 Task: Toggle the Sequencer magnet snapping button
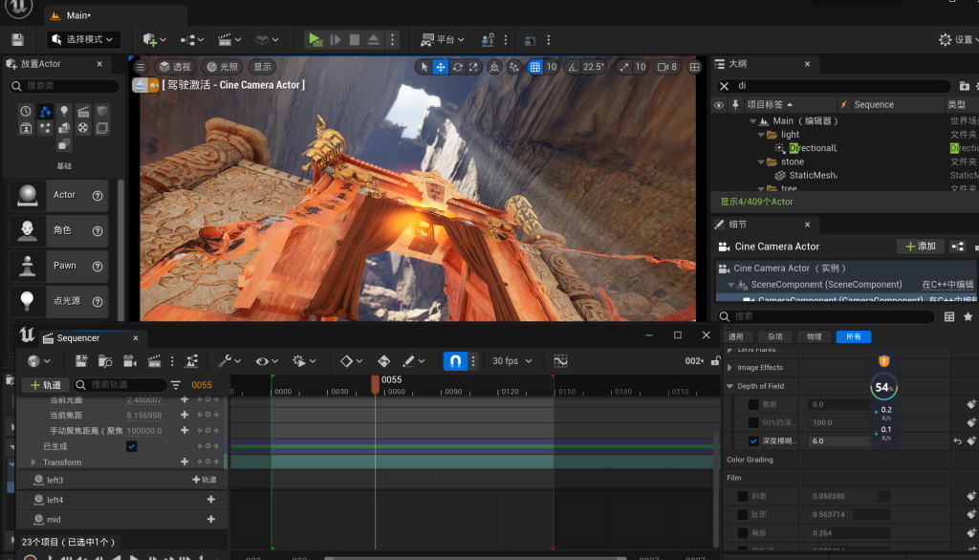[x=455, y=361]
